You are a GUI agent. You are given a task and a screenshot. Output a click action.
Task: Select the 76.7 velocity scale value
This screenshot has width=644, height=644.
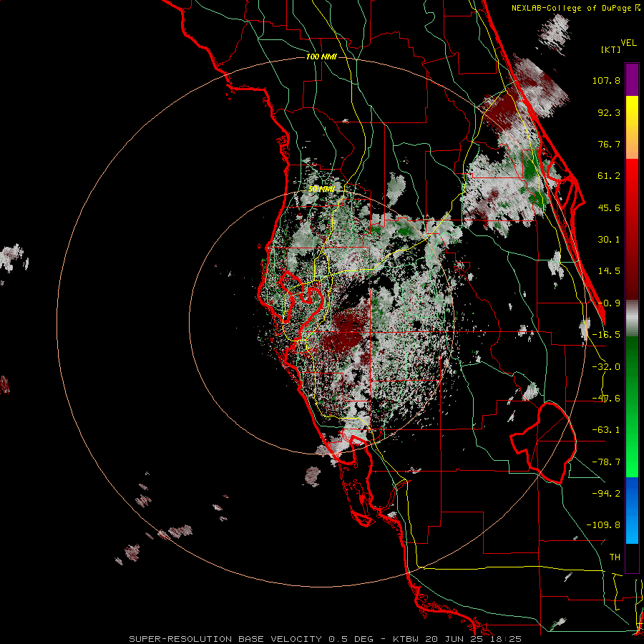[609, 144]
